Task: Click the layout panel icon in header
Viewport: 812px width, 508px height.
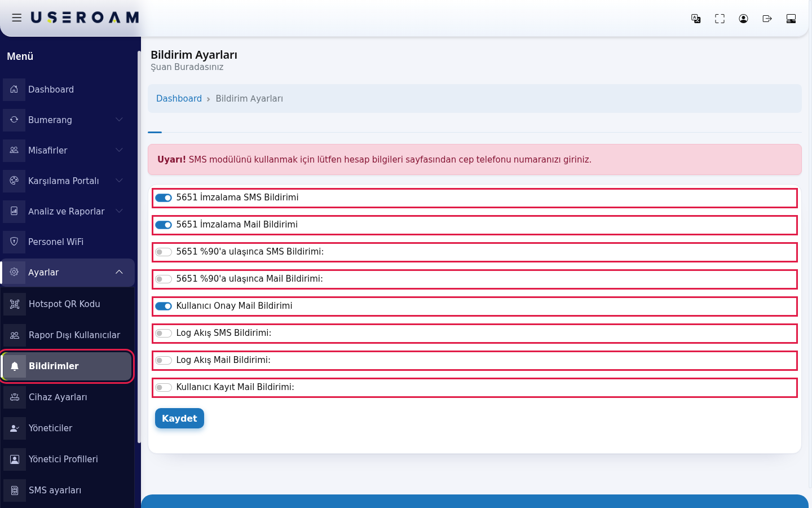Action: point(791,19)
